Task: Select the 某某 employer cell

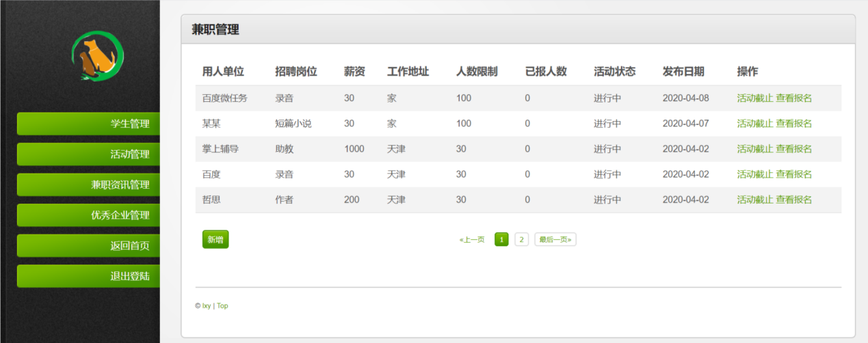Action: [x=211, y=124]
